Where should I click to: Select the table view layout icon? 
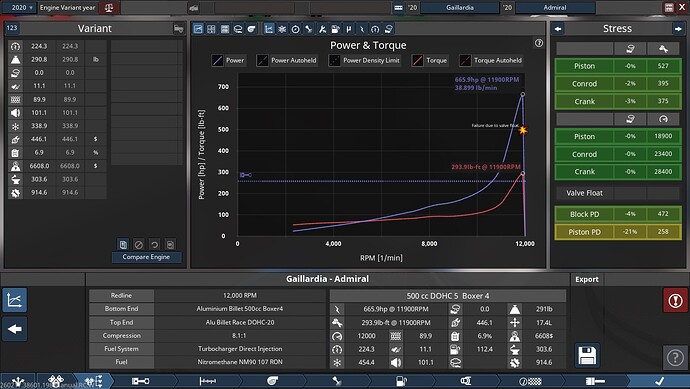(224, 29)
